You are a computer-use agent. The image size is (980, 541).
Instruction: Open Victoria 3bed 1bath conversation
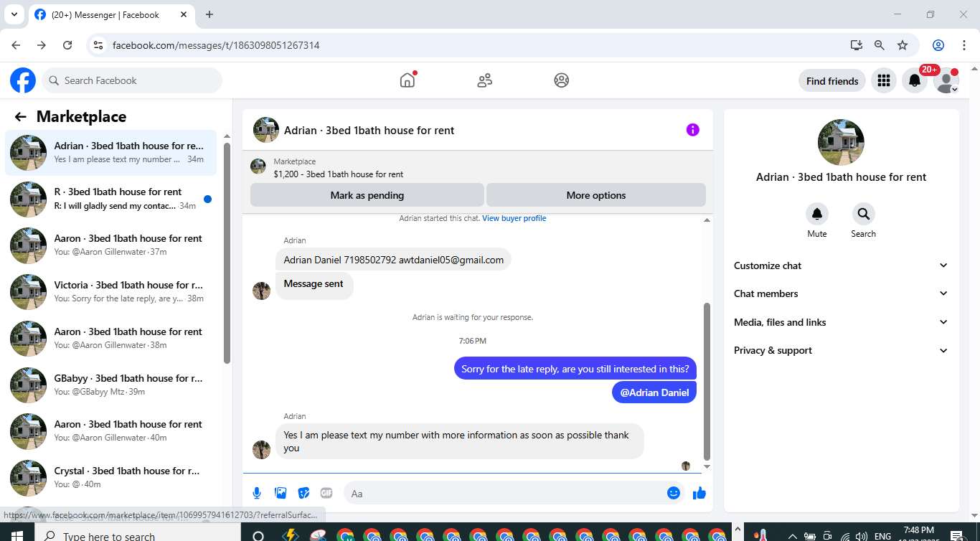pos(110,292)
